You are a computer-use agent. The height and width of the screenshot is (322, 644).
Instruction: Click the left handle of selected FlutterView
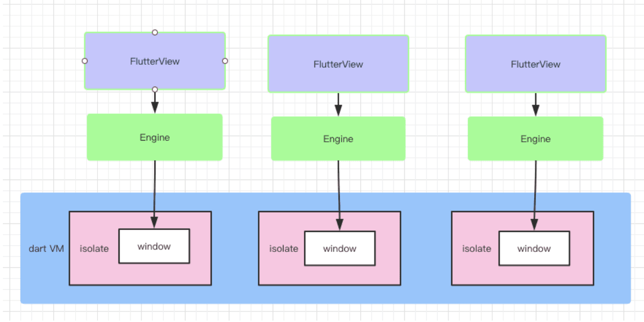click(x=85, y=61)
